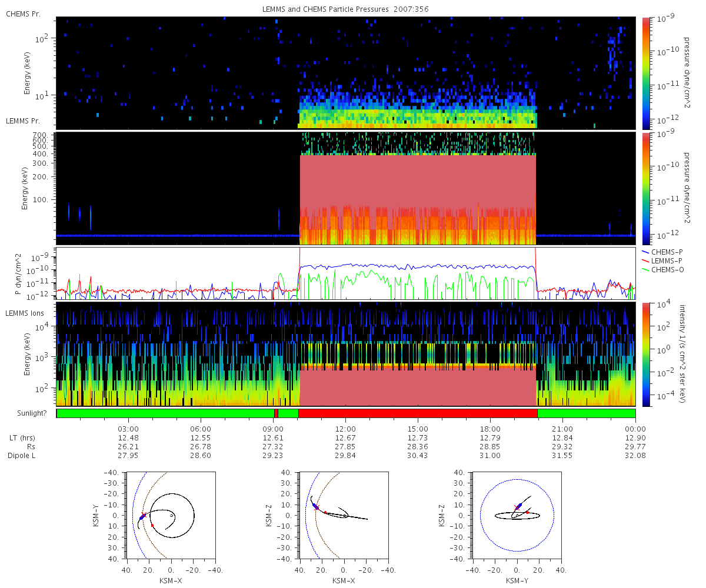
Task: Click the red segment of the Sunlight bar
Action: [x=418, y=413]
